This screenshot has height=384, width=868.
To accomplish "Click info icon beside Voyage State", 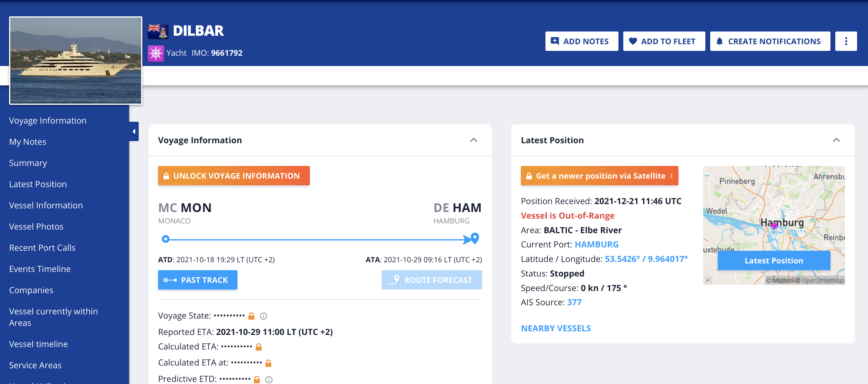I will pos(263,316).
